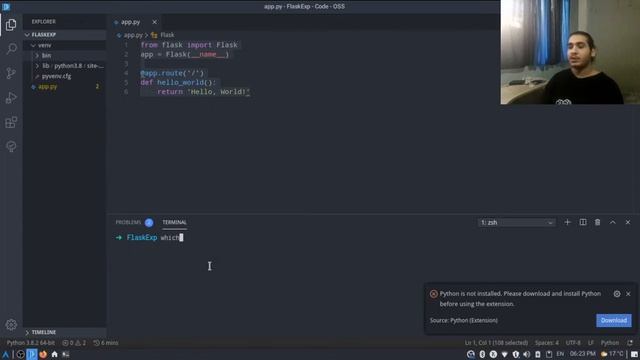
Task: Click the 06:23 PM clock
Action: coord(582,354)
